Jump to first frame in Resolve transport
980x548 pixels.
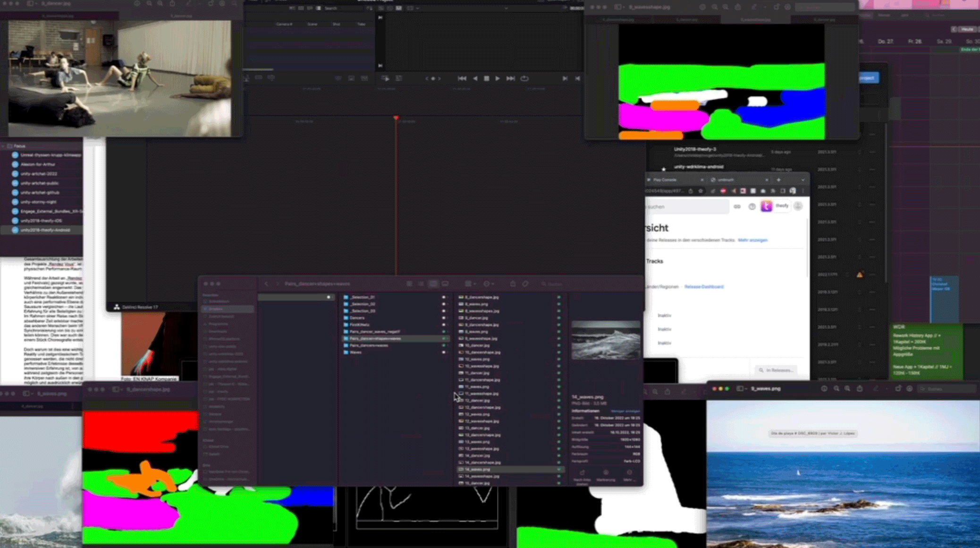[462, 78]
